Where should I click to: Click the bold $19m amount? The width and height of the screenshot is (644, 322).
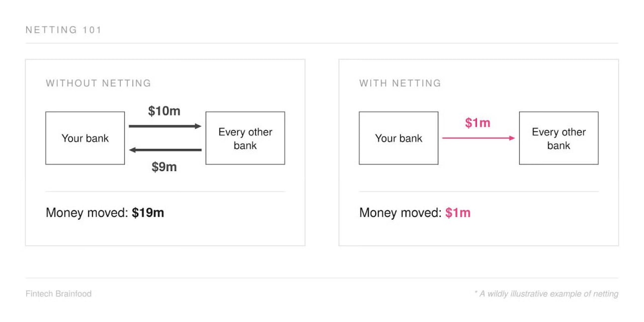pyautogui.click(x=148, y=213)
